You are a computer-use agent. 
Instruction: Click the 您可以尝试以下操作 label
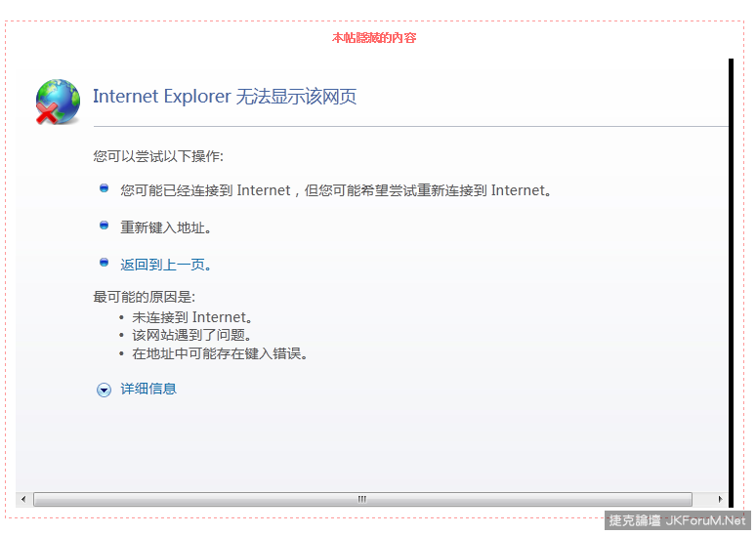158,156
